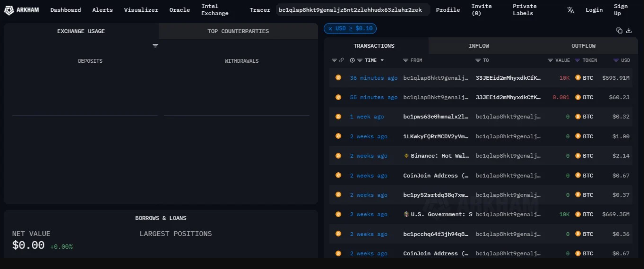Click the $593.91M USD amount
The width and height of the screenshot is (644, 269).
pyautogui.click(x=616, y=78)
